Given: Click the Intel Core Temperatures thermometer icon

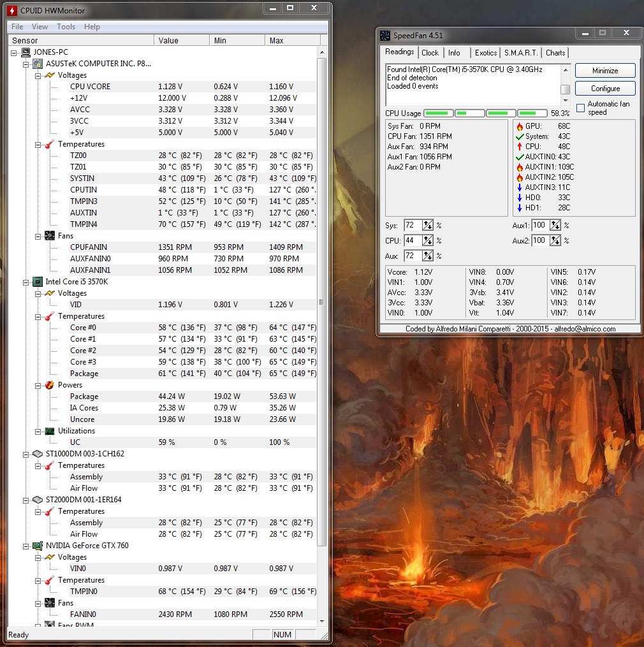Looking at the screenshot, I should pos(50,316).
